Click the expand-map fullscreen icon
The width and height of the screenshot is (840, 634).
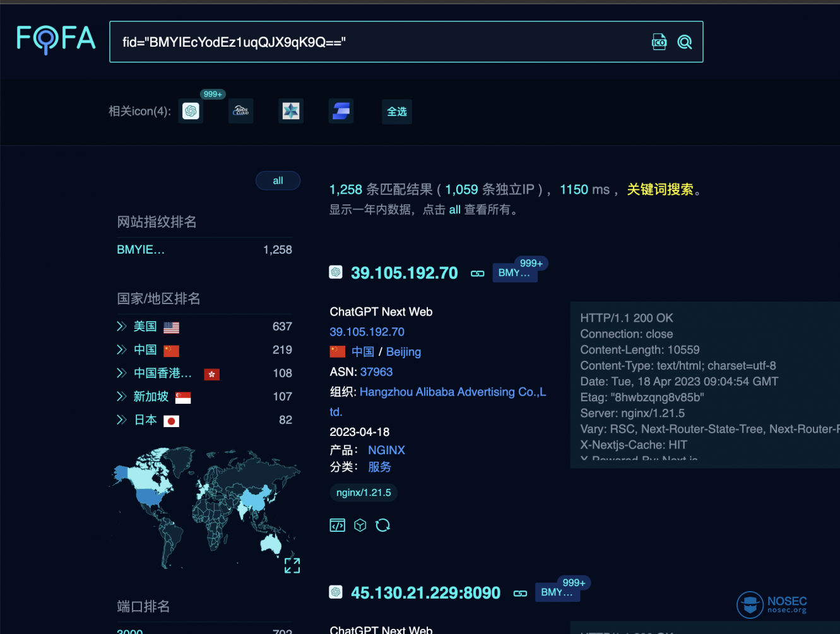click(292, 565)
